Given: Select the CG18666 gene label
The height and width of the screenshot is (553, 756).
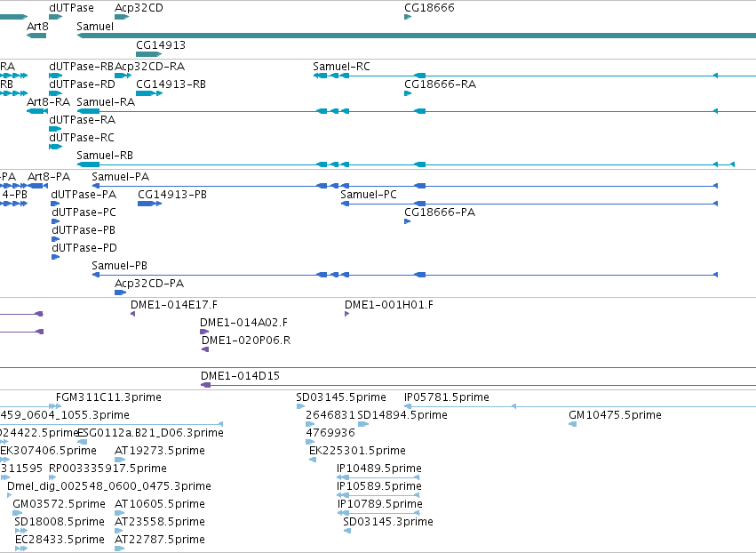Looking at the screenshot, I should pos(429,8).
